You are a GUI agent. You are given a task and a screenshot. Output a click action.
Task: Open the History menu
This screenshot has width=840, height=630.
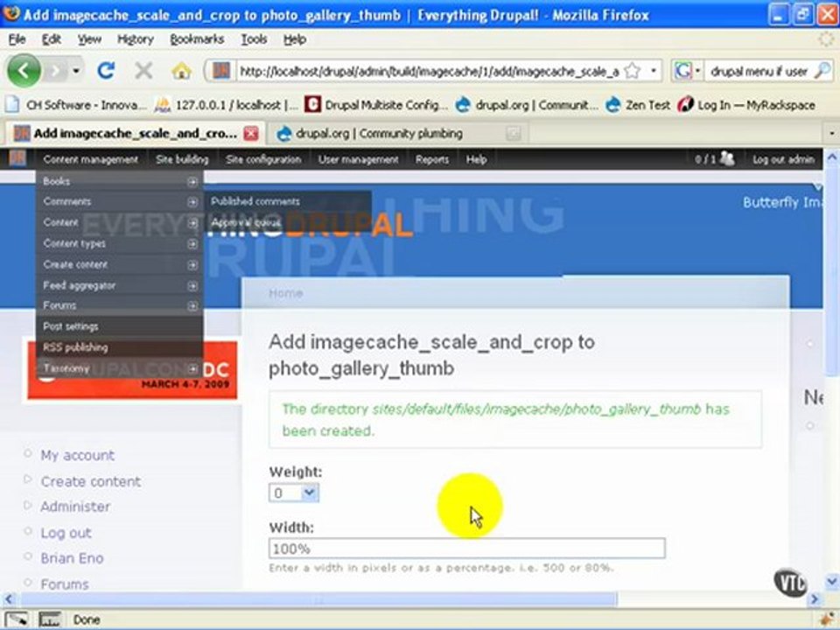click(x=135, y=39)
